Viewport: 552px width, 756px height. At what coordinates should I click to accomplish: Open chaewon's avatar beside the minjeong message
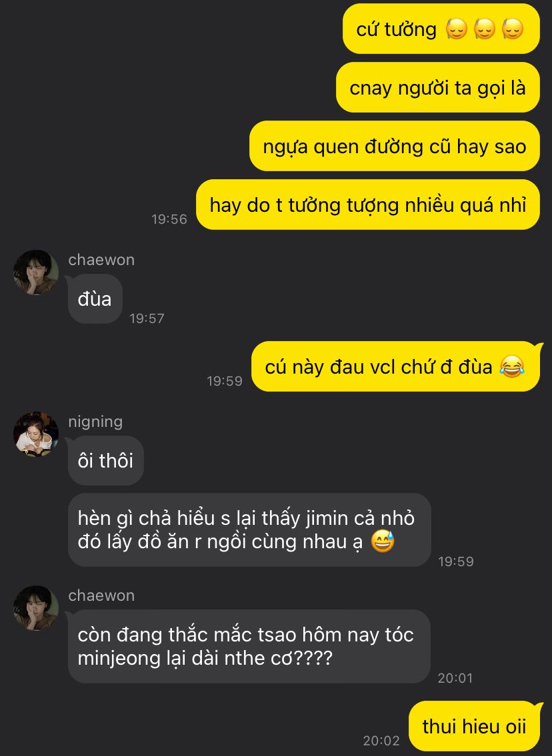coord(36,609)
